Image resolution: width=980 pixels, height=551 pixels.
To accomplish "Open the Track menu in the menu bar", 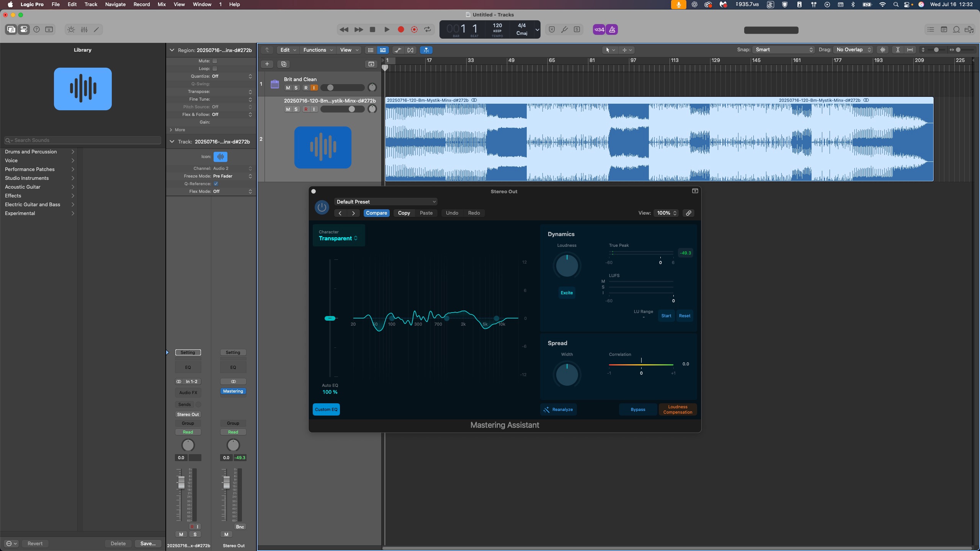I will (x=90, y=4).
